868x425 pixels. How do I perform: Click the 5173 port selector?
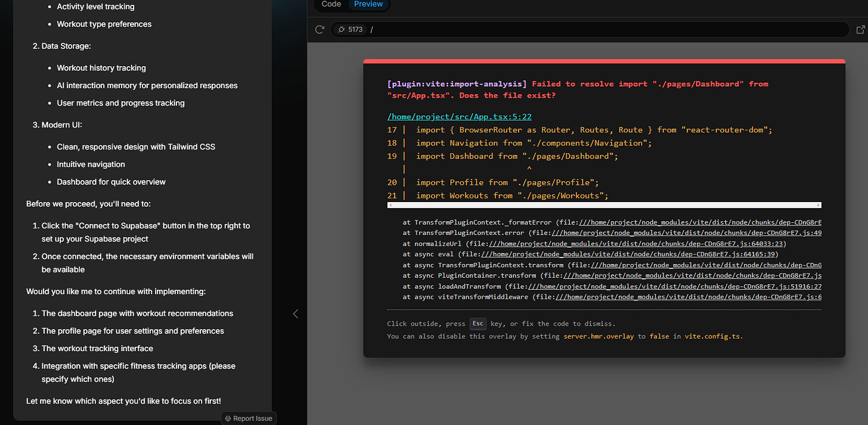point(349,29)
